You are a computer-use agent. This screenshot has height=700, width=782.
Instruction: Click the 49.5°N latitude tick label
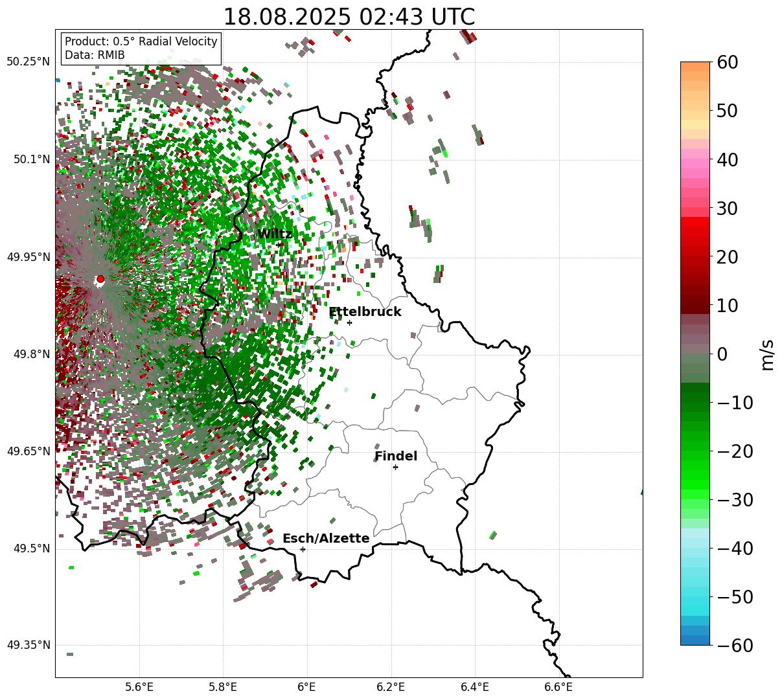pyautogui.click(x=31, y=548)
